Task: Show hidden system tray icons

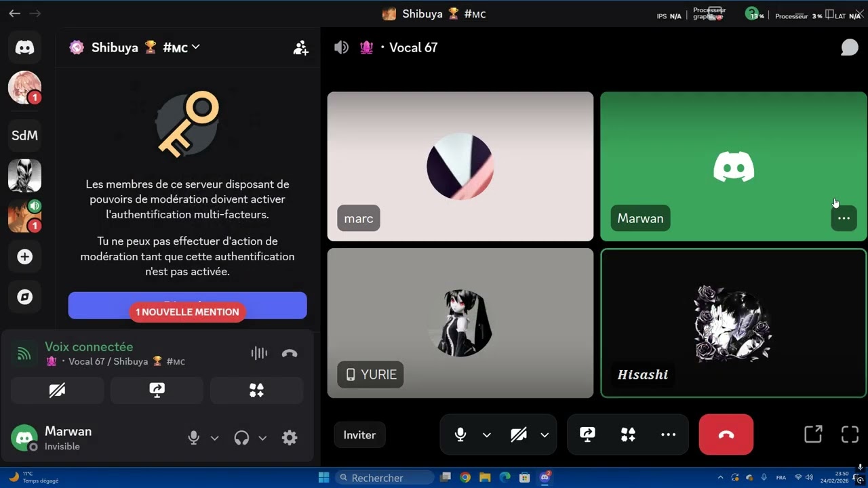Action: (720, 477)
